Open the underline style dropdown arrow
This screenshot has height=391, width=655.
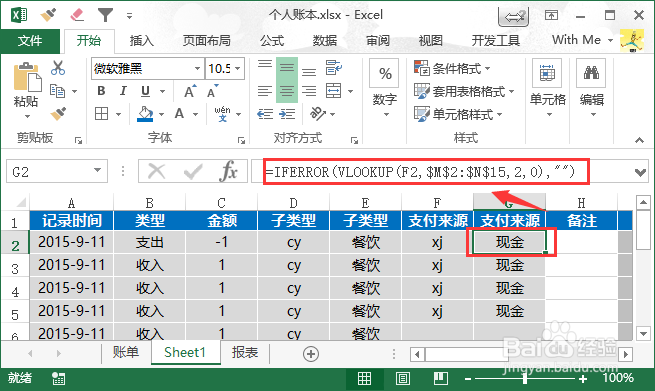pyautogui.click(x=162, y=91)
